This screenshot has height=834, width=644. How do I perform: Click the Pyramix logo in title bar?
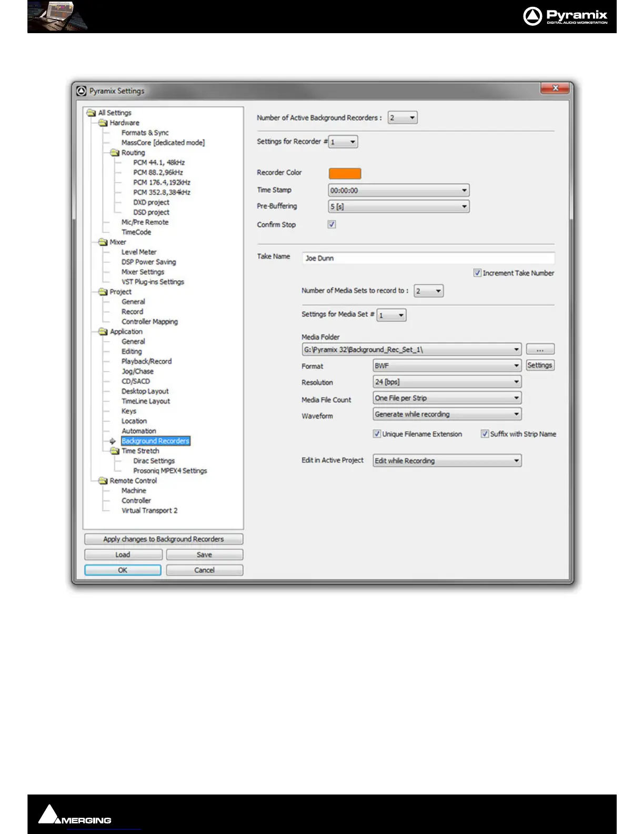coord(82,91)
